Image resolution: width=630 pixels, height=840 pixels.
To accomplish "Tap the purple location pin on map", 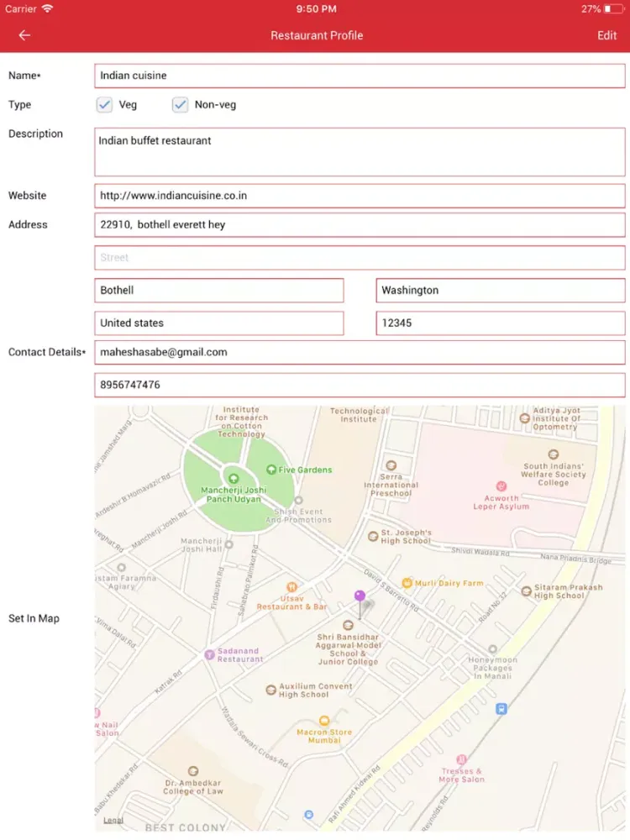I will coord(360,596).
